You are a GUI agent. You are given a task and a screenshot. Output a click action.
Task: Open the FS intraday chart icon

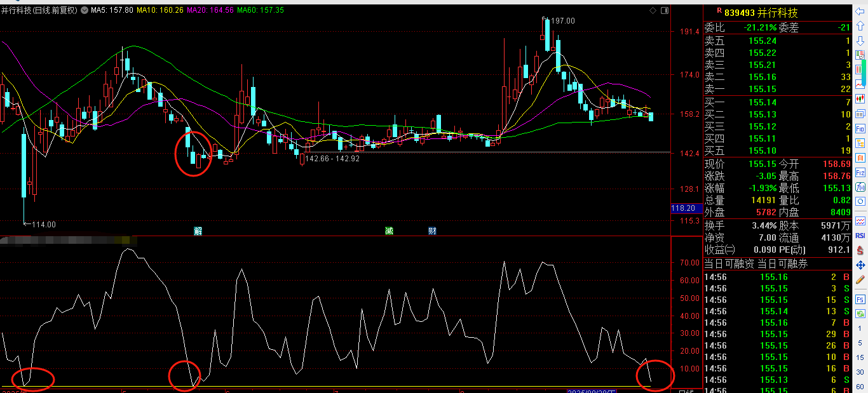(x=861, y=299)
